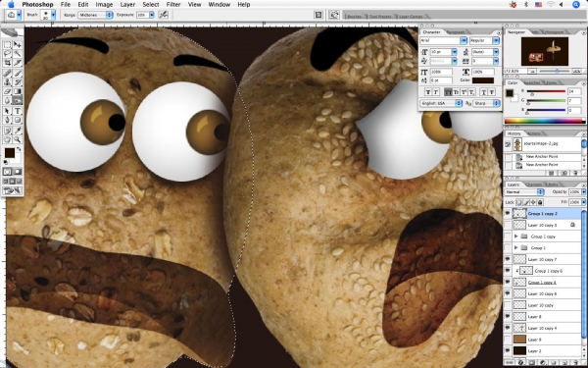This screenshot has width=588, height=368.
Task: Click Jump to ImageReady button
Action: (13, 191)
